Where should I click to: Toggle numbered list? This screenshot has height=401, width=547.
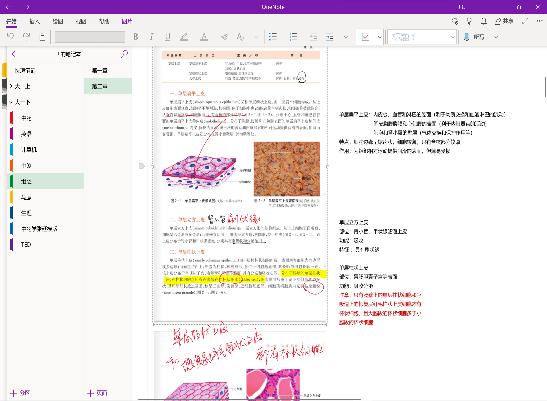pyautogui.click(x=293, y=37)
